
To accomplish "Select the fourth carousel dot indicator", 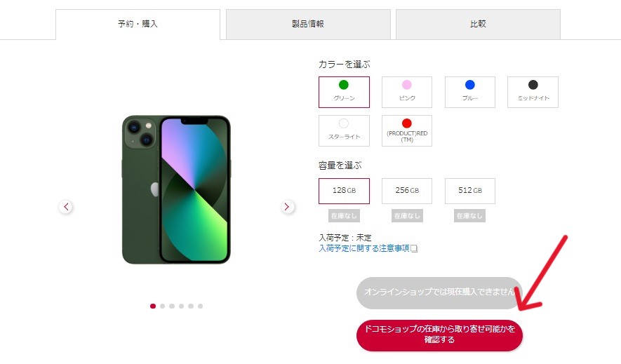I will (x=182, y=306).
